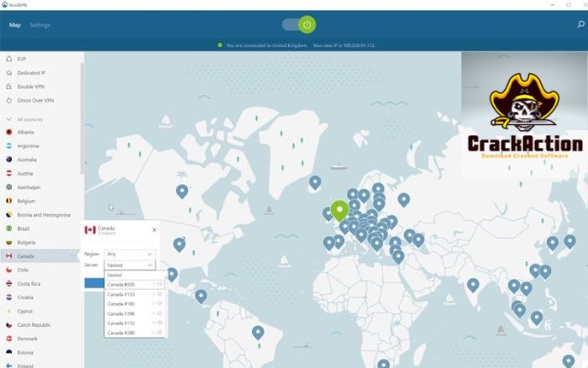Viewport: 588px width, 368px height.
Task: Collapse the Server dropdown showing Fastest
Action: [129, 265]
